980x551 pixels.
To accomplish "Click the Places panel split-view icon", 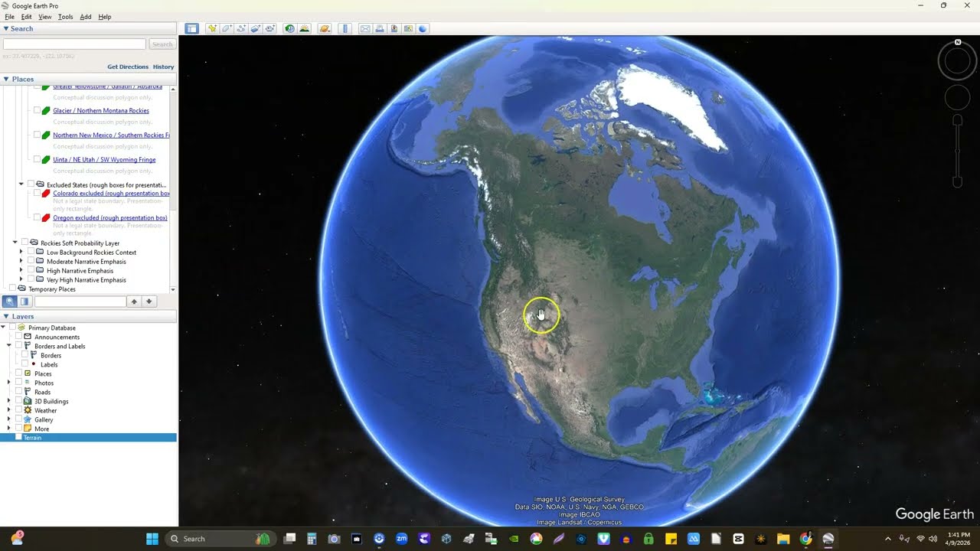I will (24, 302).
